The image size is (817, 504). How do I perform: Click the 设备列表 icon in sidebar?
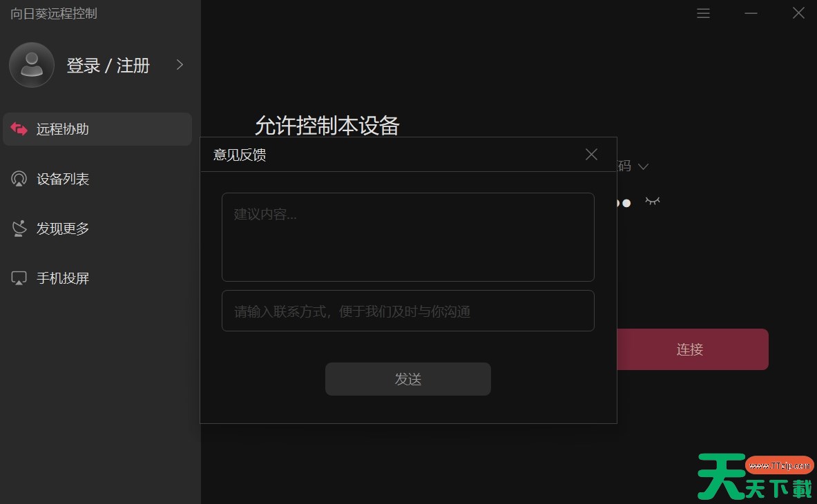coord(19,179)
